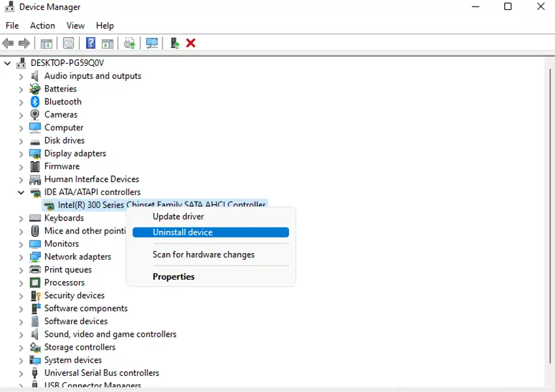
Task: Click the Bluetooth category icon
Action: [x=35, y=102]
